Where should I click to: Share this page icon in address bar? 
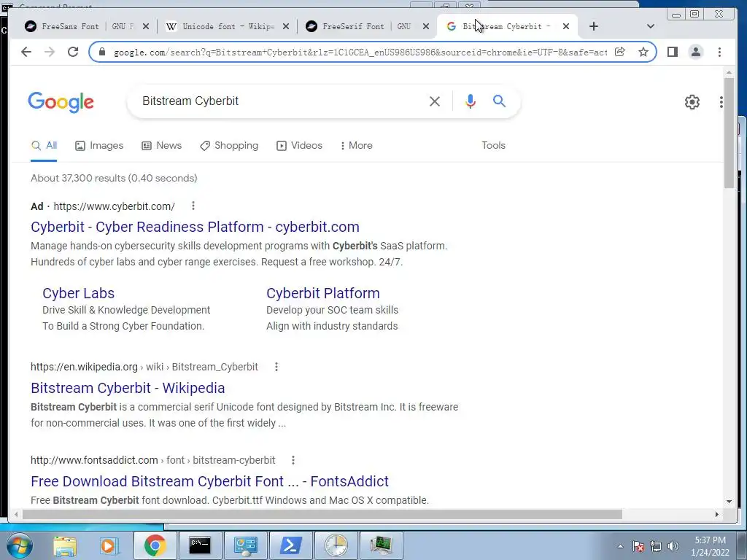tap(620, 52)
